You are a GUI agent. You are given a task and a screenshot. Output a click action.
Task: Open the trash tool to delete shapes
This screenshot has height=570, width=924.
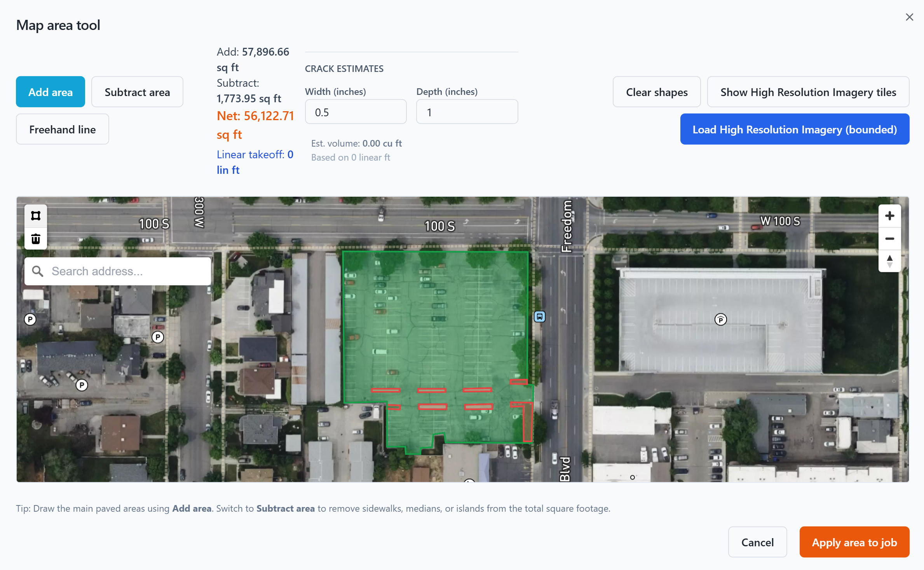tap(35, 238)
